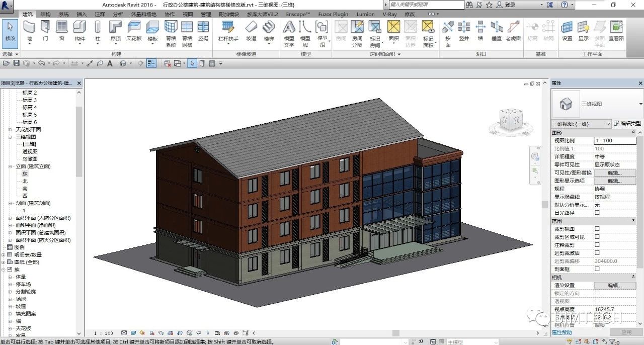Open the 房间和面积 panel dropdown
Screen dimensions: 644x345
[x=385, y=54]
